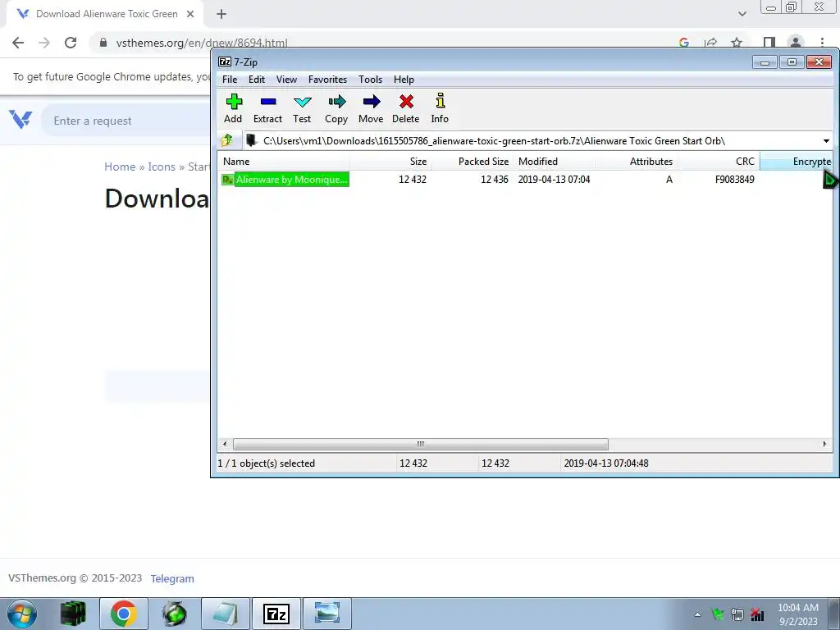Open the Chrome profile avatar

tap(796, 43)
